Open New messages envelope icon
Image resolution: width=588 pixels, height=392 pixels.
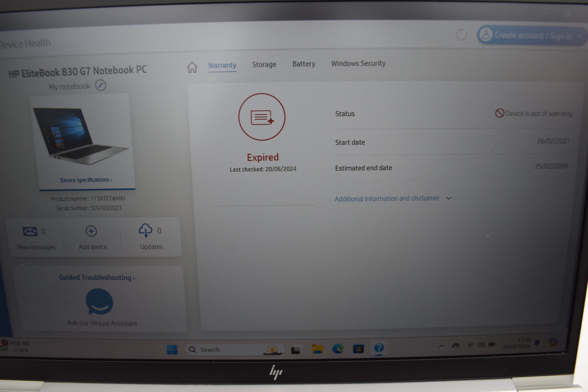tap(30, 231)
